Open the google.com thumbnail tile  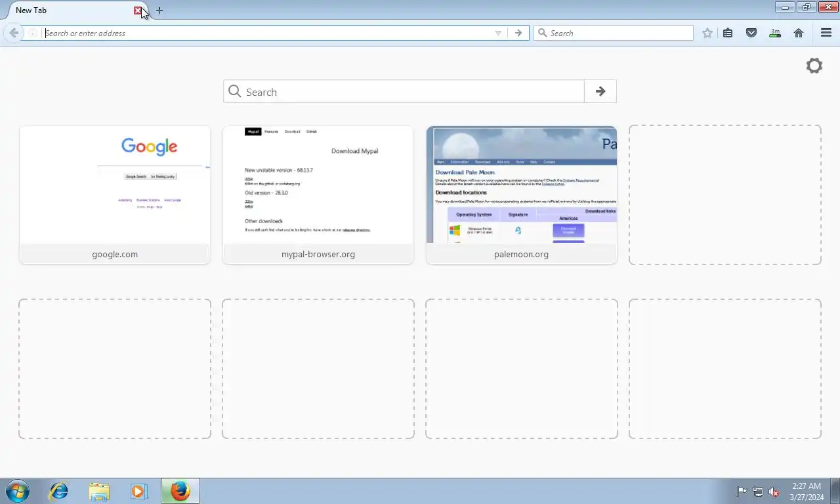point(115,195)
